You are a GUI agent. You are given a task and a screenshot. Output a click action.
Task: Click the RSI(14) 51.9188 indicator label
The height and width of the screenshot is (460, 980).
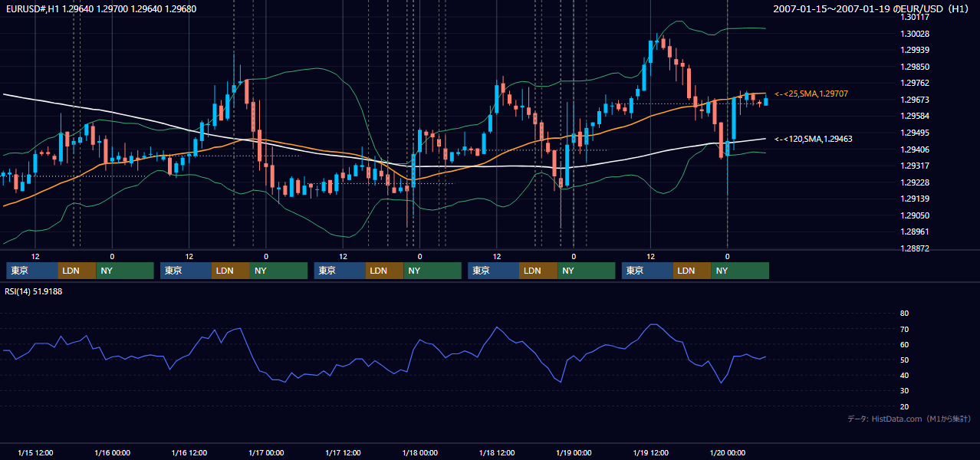point(34,291)
